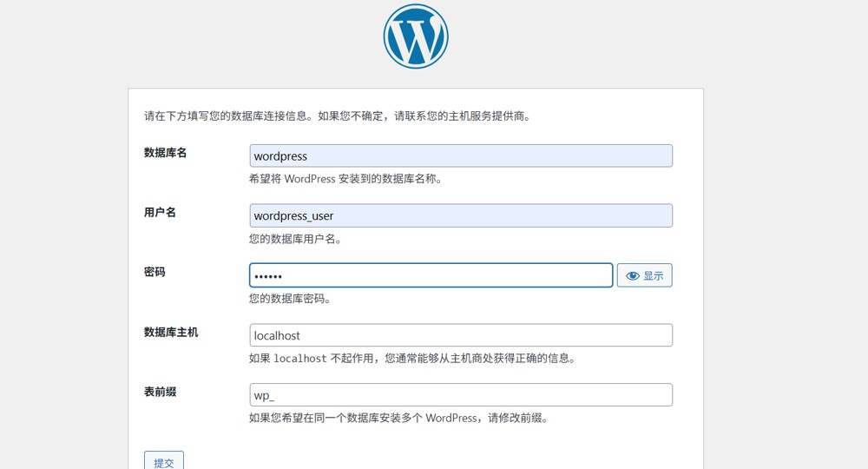Focus the 数据库名 field containing wordpress

point(461,155)
